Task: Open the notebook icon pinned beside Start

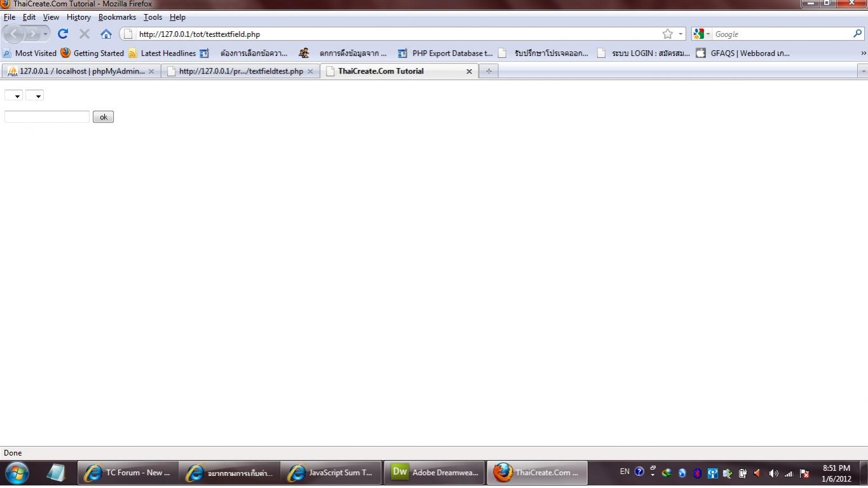Action: [56, 473]
